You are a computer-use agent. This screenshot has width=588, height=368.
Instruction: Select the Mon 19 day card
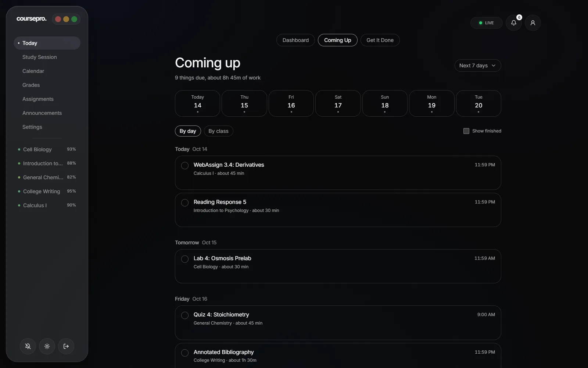432,103
